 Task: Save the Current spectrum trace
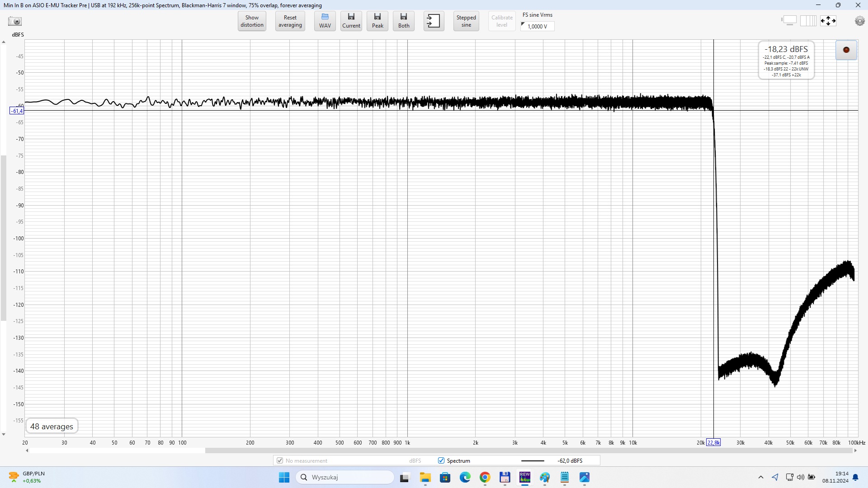[x=351, y=21]
